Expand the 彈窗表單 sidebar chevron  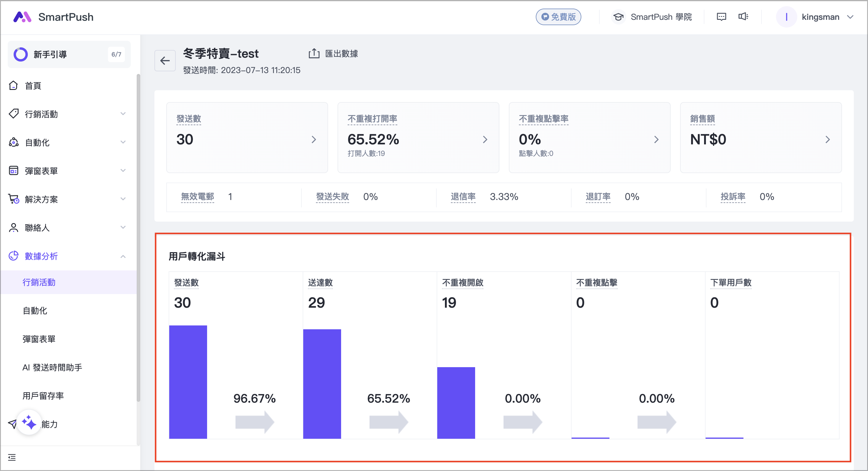(x=123, y=170)
